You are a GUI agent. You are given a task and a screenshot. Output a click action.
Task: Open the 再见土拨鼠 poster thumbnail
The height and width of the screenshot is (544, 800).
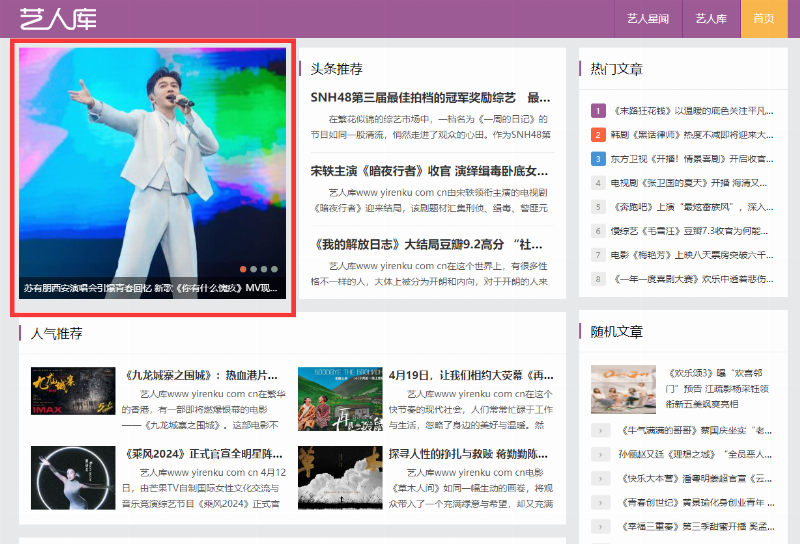(340, 399)
